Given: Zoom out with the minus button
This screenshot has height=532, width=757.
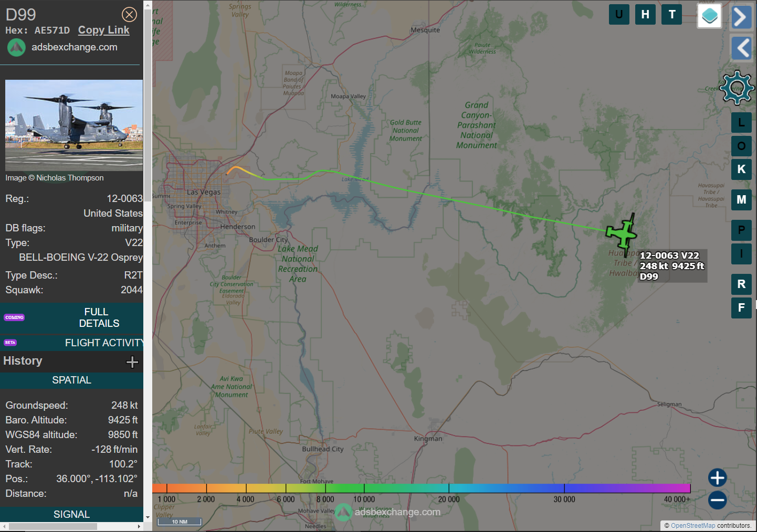Looking at the screenshot, I should 717,500.
